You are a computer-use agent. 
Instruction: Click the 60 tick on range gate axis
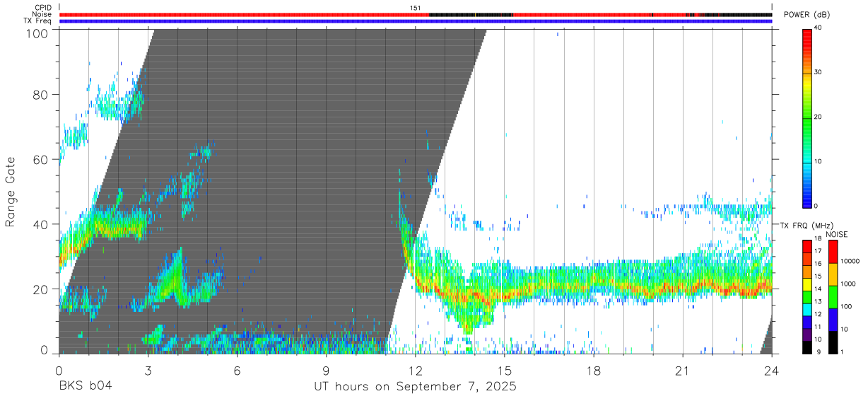pyautogui.click(x=40, y=160)
